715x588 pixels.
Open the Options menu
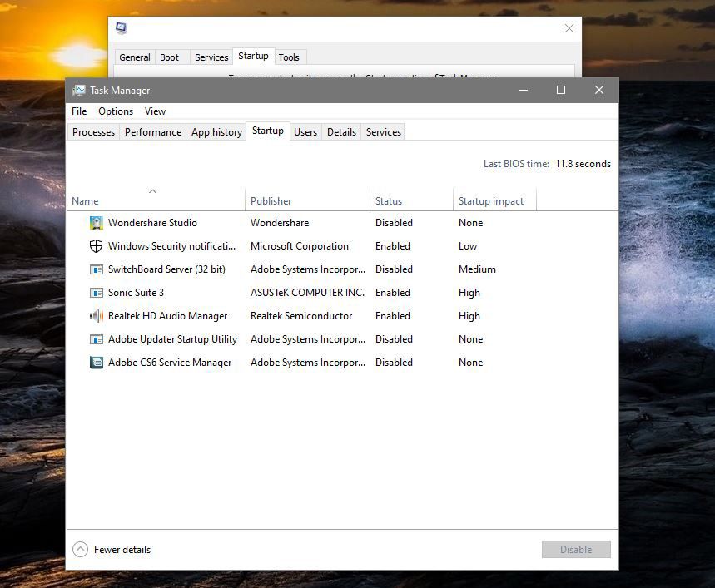(115, 111)
